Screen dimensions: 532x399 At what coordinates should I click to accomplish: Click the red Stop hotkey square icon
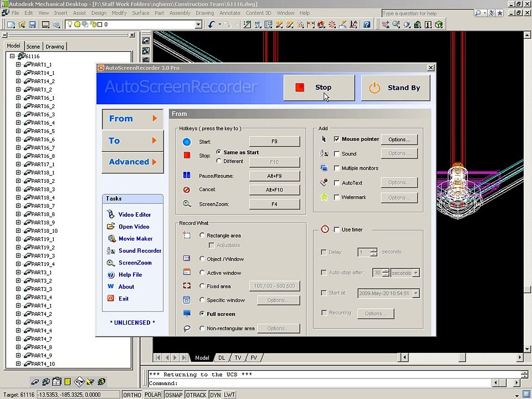(x=187, y=155)
